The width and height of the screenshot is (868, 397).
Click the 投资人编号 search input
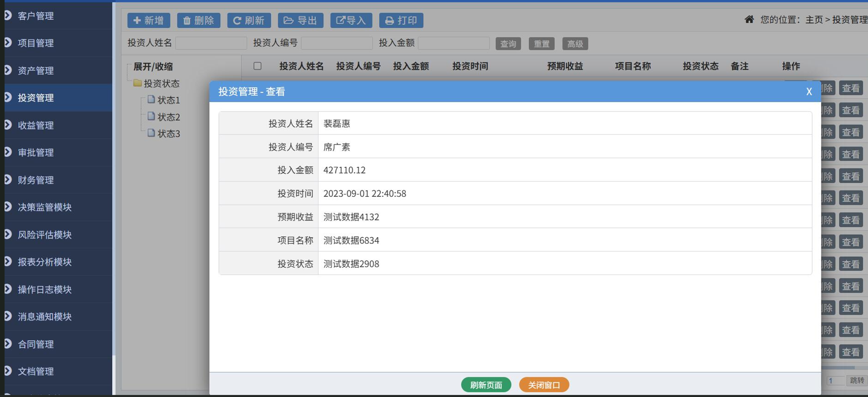click(x=337, y=43)
